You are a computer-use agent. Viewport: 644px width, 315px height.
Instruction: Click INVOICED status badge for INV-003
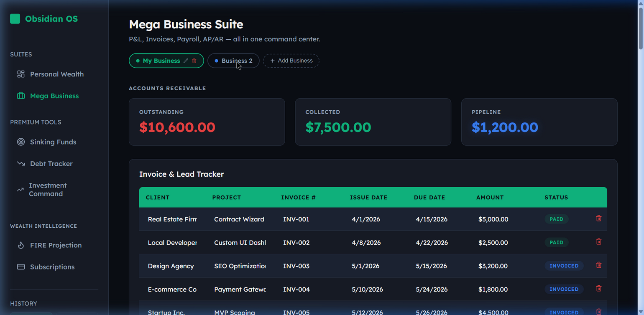tap(564, 266)
